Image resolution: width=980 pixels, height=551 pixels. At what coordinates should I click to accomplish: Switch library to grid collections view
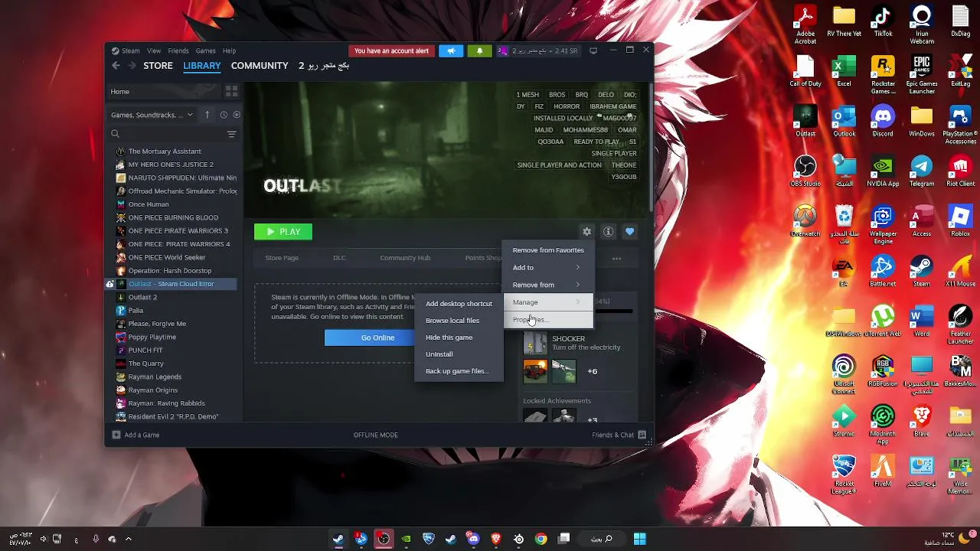click(x=231, y=91)
